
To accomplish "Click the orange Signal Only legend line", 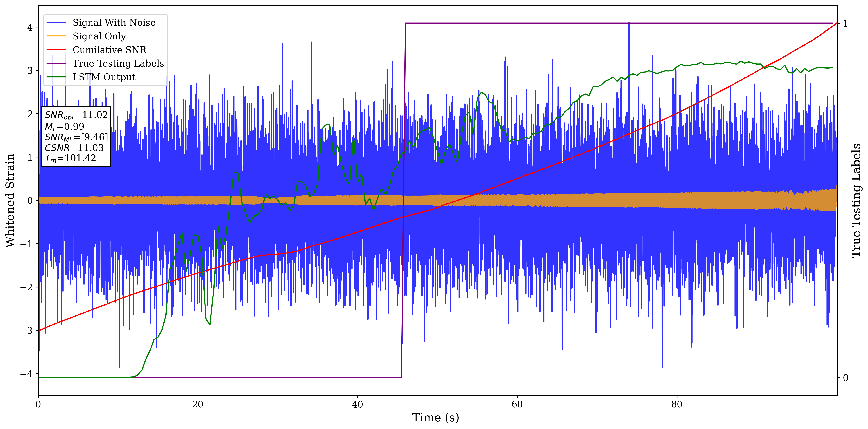I will [x=56, y=36].
